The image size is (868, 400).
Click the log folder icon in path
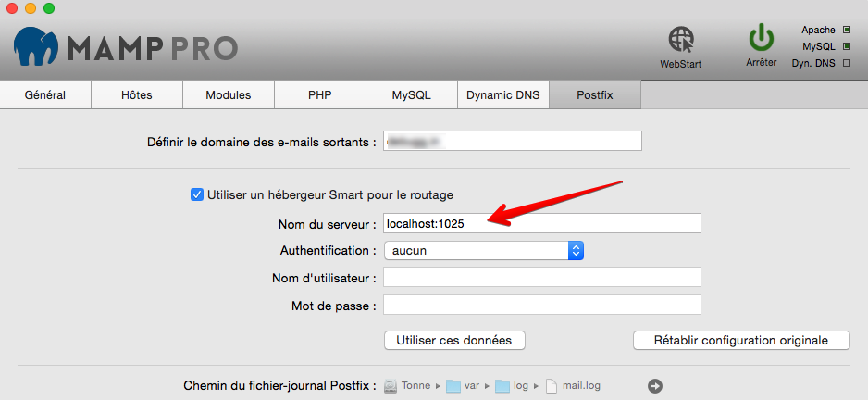click(x=502, y=385)
